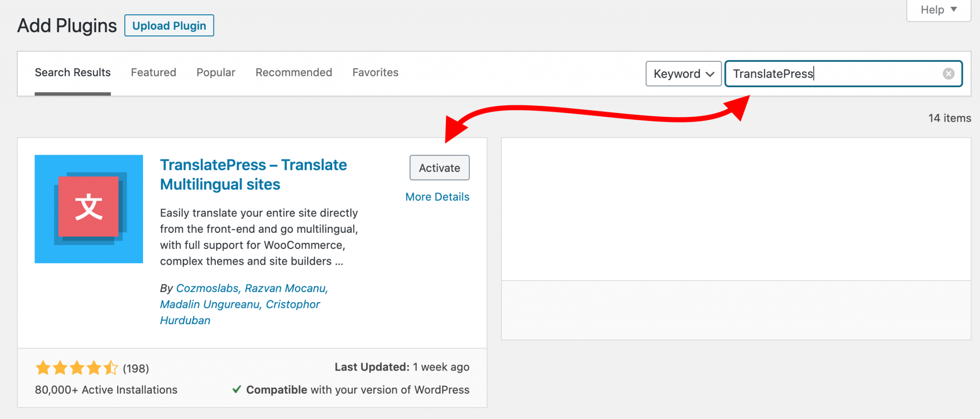980x419 pixels.
Task: Click the 80,000+ Active Installations text
Action: (106, 390)
